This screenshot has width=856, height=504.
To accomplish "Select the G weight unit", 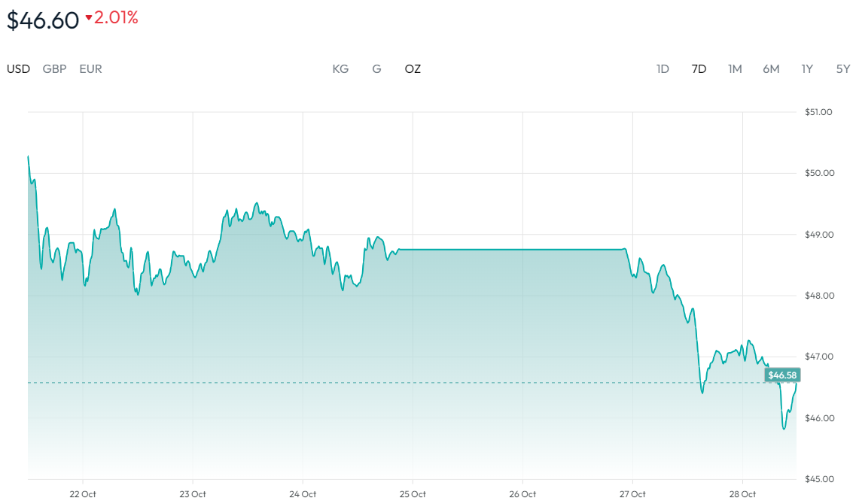I will (x=376, y=69).
